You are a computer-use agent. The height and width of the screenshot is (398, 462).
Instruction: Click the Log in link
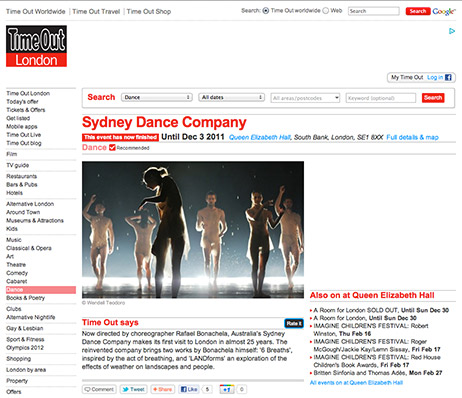(435, 77)
